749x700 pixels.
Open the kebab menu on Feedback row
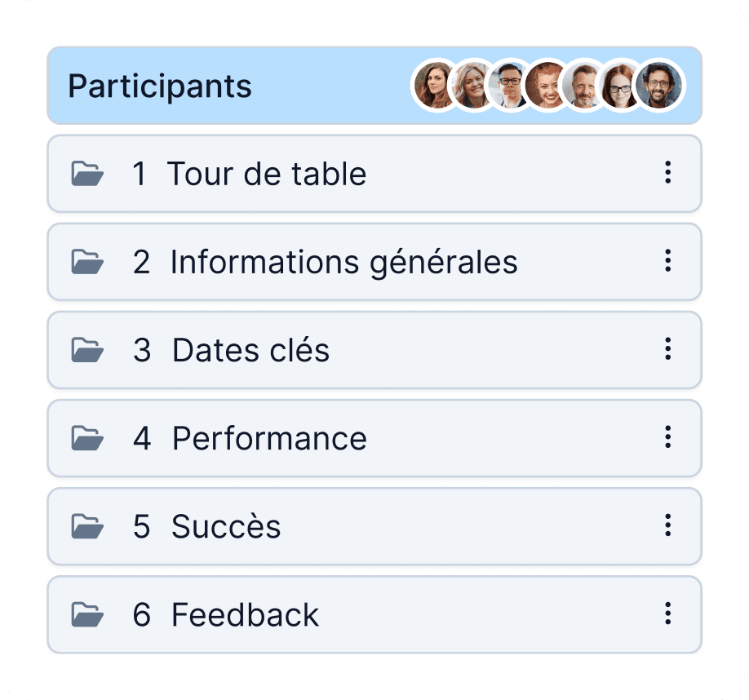[x=667, y=614]
